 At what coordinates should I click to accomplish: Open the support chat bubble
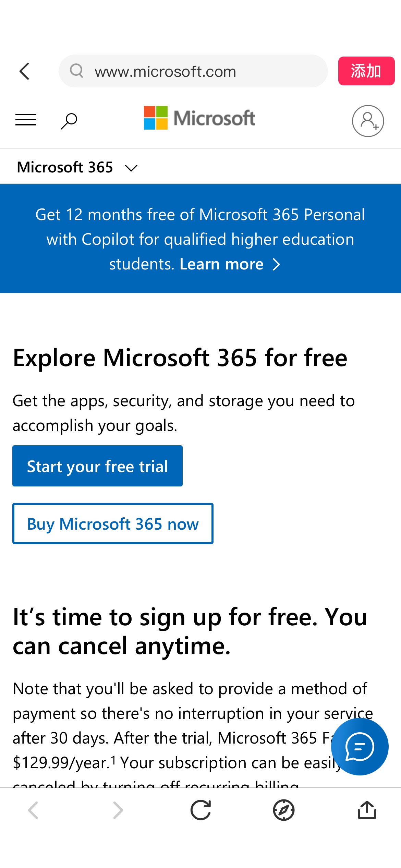(359, 748)
